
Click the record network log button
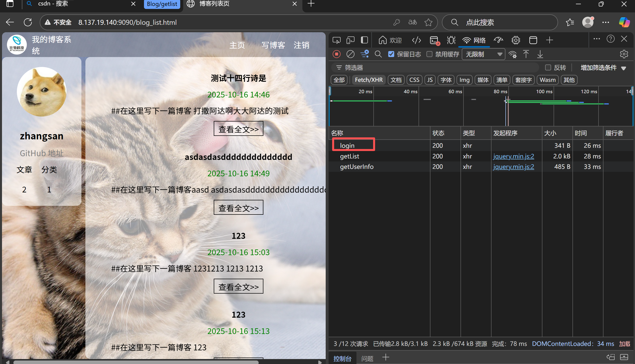click(337, 54)
